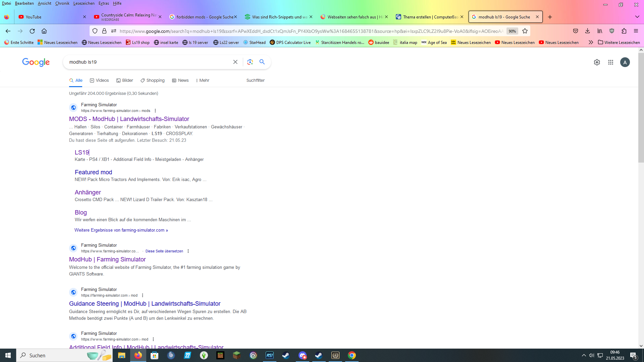Open the 'Mehr' search filter dropdown

pyautogui.click(x=202, y=80)
